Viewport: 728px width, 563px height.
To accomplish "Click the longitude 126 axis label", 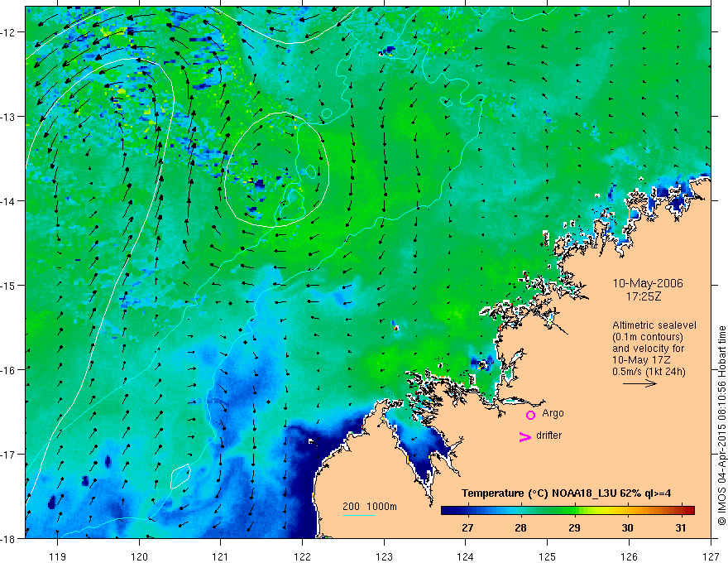I will 629,556.
